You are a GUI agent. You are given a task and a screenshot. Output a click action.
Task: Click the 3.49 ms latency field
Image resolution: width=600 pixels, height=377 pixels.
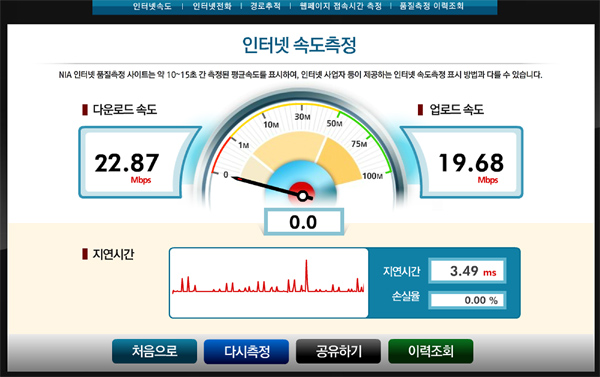point(467,271)
